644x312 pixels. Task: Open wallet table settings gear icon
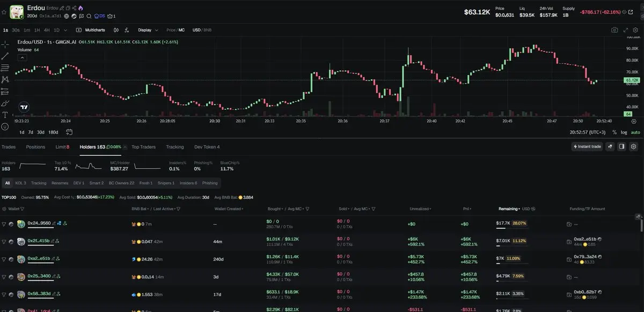coord(4,209)
